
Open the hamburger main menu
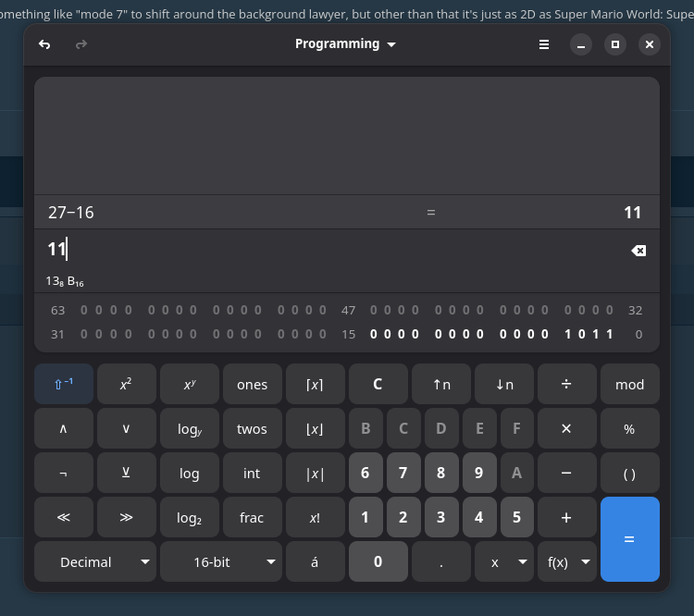(x=544, y=44)
